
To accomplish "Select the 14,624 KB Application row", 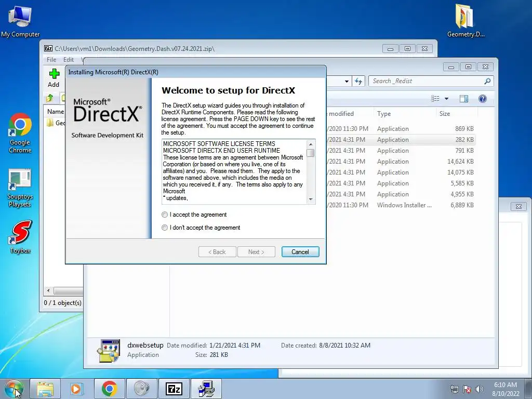I will pyautogui.click(x=401, y=162).
